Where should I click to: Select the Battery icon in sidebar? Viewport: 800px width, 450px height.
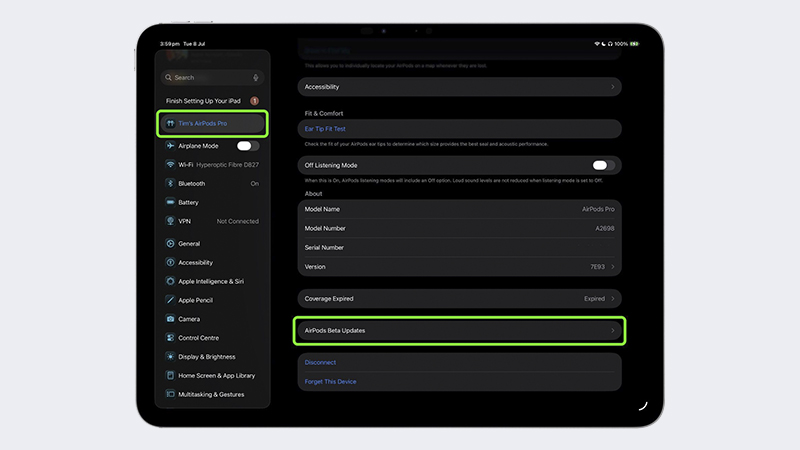pos(171,203)
